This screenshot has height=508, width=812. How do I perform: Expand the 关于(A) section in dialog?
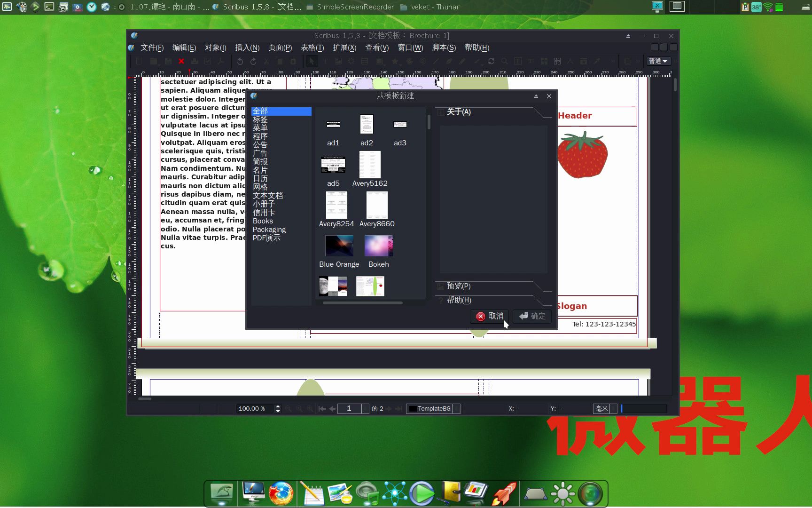tap(493, 112)
